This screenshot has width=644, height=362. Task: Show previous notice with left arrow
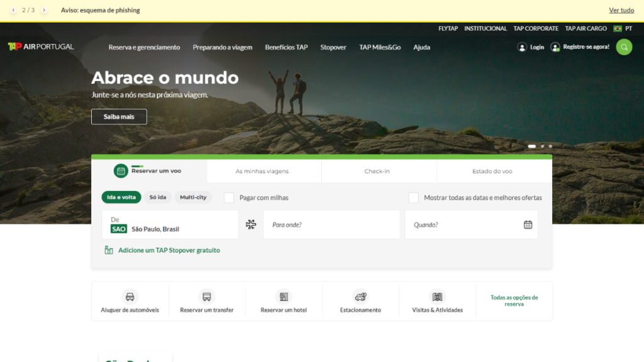(13, 10)
